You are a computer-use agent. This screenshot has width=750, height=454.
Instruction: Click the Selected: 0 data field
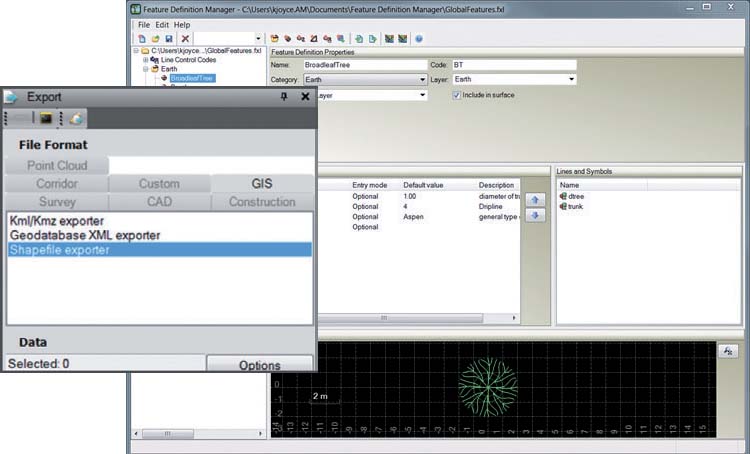pyautogui.click(x=105, y=364)
